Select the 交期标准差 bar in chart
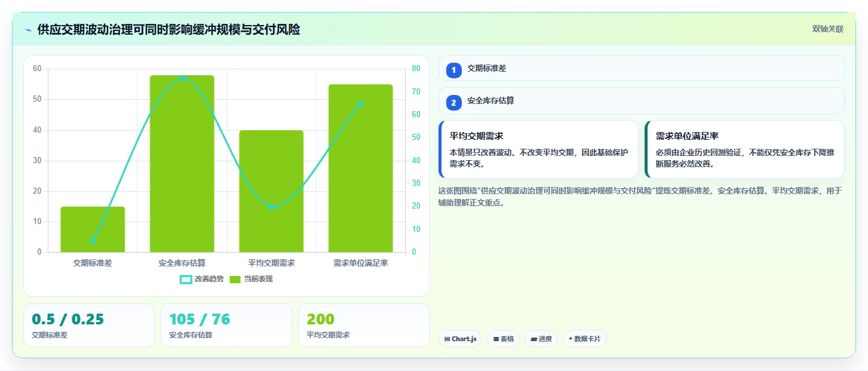The height and width of the screenshot is (371, 868). (x=93, y=229)
